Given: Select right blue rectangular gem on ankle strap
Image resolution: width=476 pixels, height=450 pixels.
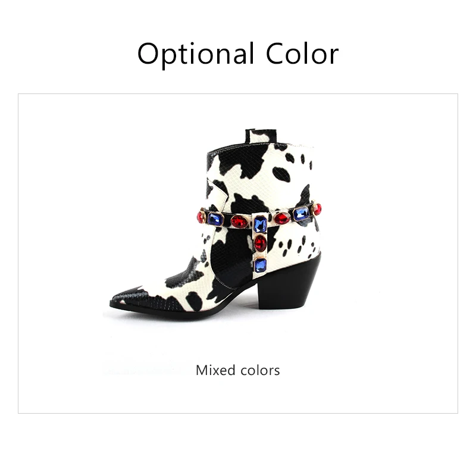Looking at the screenshot, I should click(x=301, y=214).
